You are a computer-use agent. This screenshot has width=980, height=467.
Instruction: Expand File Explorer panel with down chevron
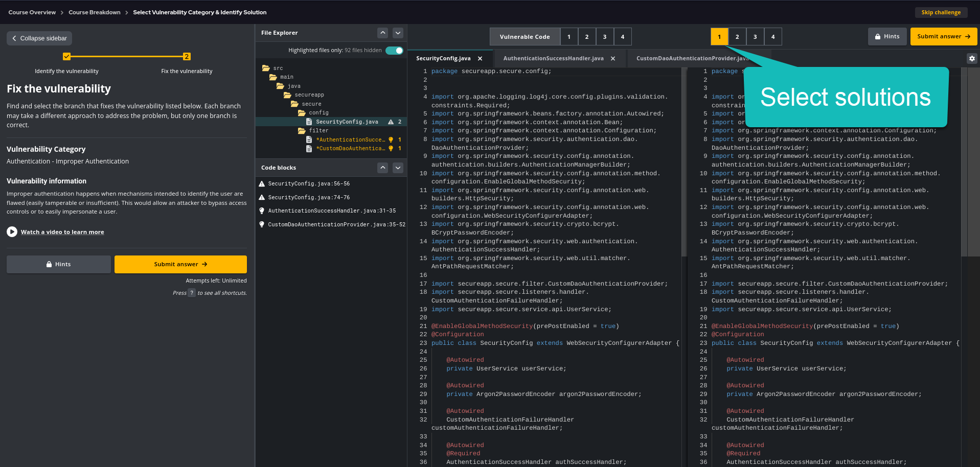coord(398,33)
